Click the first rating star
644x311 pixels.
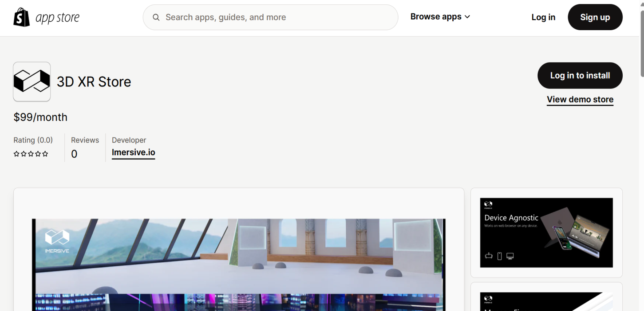[x=17, y=154]
